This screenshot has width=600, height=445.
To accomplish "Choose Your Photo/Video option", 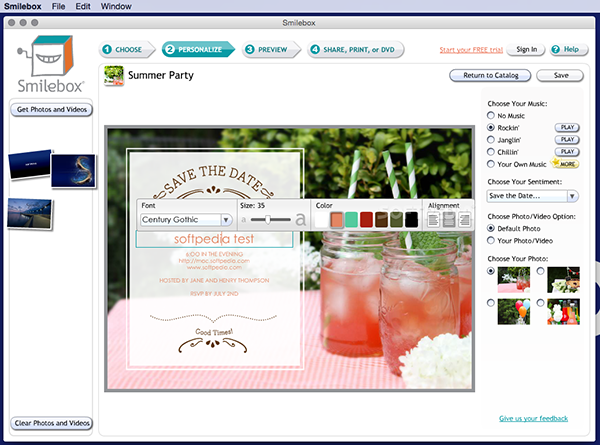I will tap(491, 241).
